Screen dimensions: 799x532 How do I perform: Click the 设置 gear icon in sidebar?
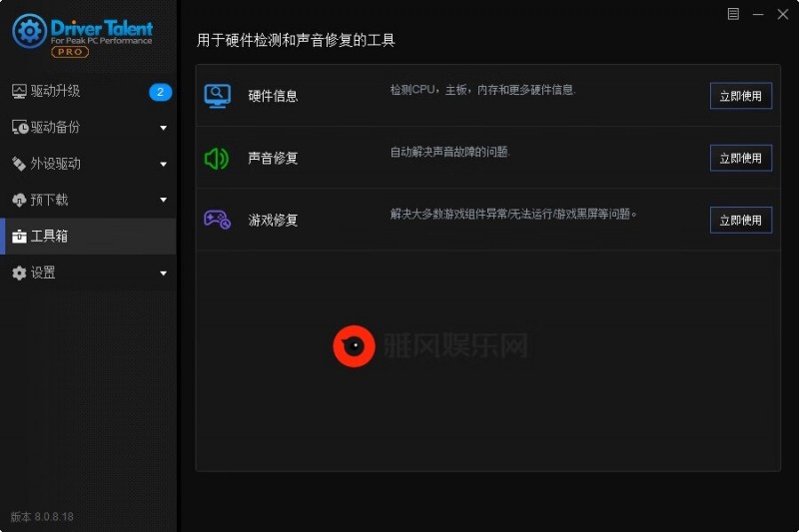pos(19,273)
